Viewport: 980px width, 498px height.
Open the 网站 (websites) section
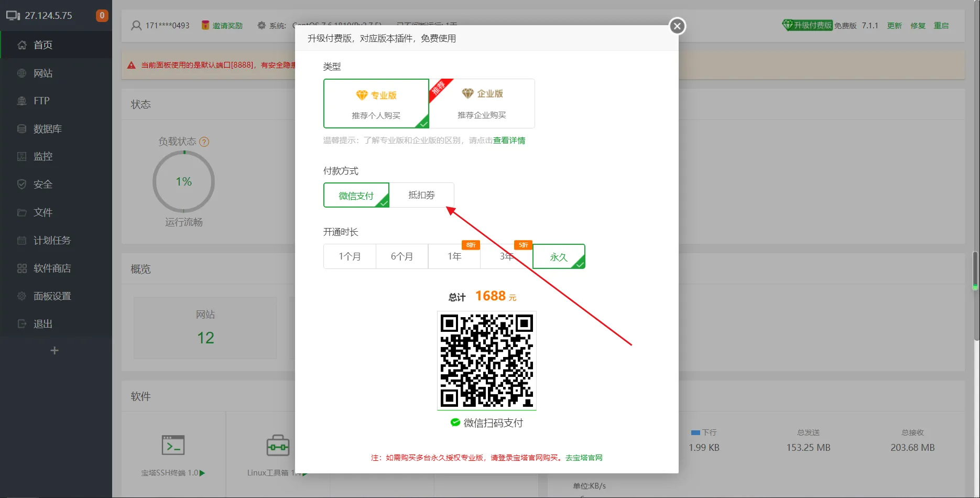42,73
